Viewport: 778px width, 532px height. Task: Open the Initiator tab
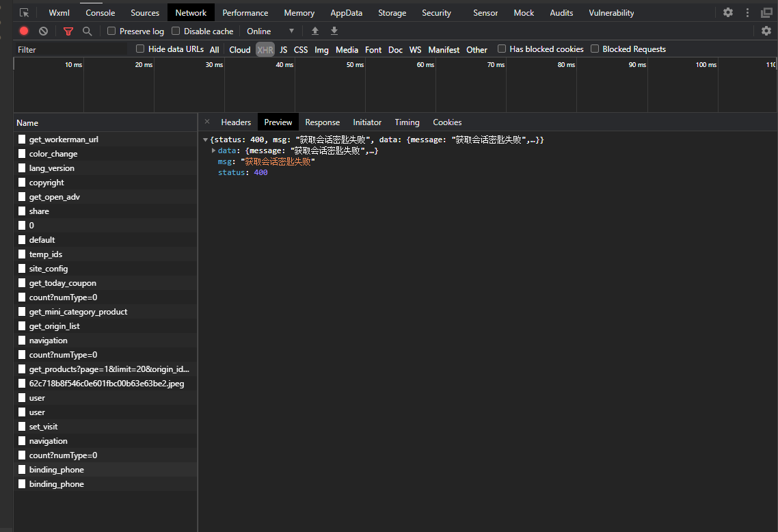pos(367,122)
